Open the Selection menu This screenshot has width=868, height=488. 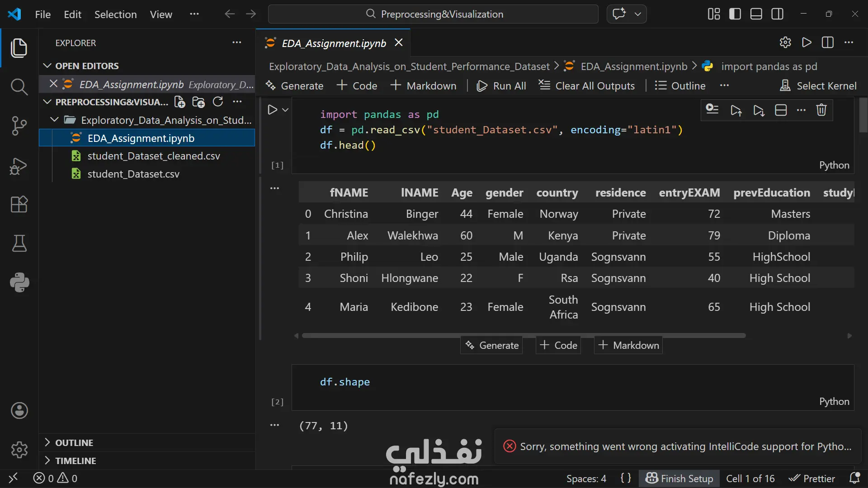point(115,14)
